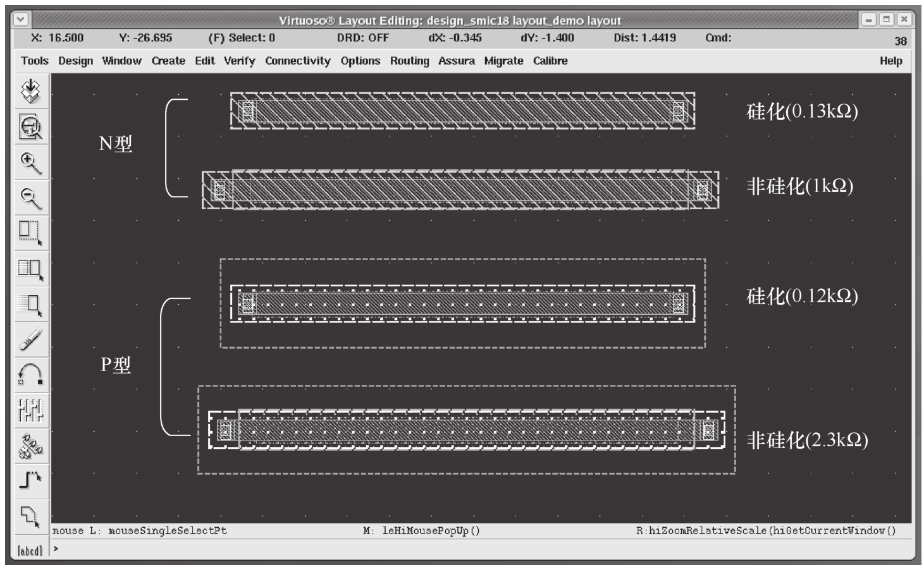Select the Move tool icon
The height and width of the screenshot is (567, 924).
pos(30,304)
